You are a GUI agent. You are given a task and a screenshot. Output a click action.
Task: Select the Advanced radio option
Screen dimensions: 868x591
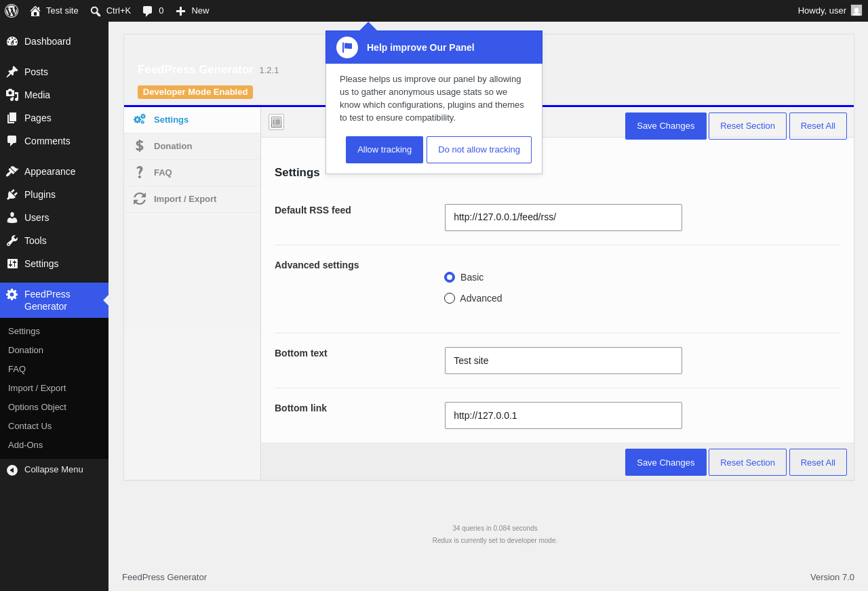[450, 298]
